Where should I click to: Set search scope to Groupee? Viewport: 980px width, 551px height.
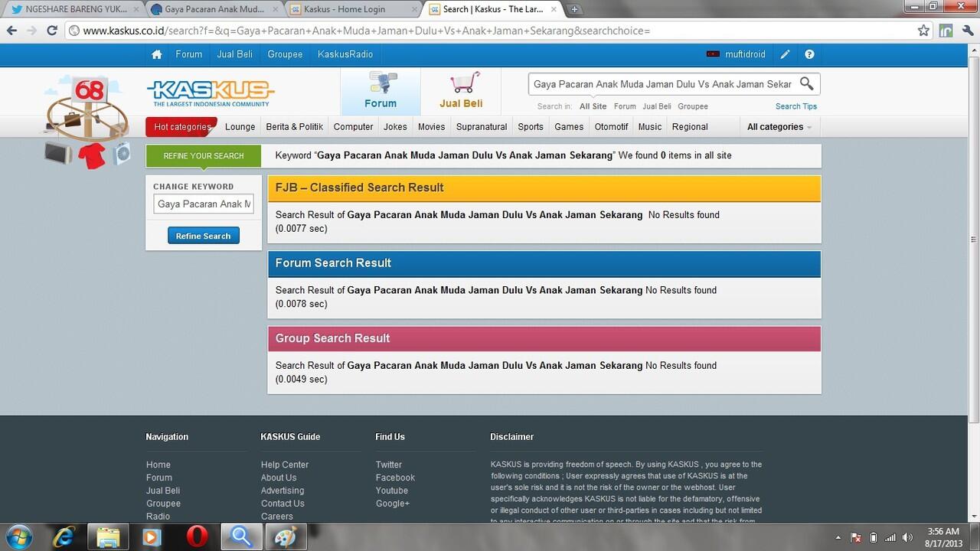(x=693, y=106)
